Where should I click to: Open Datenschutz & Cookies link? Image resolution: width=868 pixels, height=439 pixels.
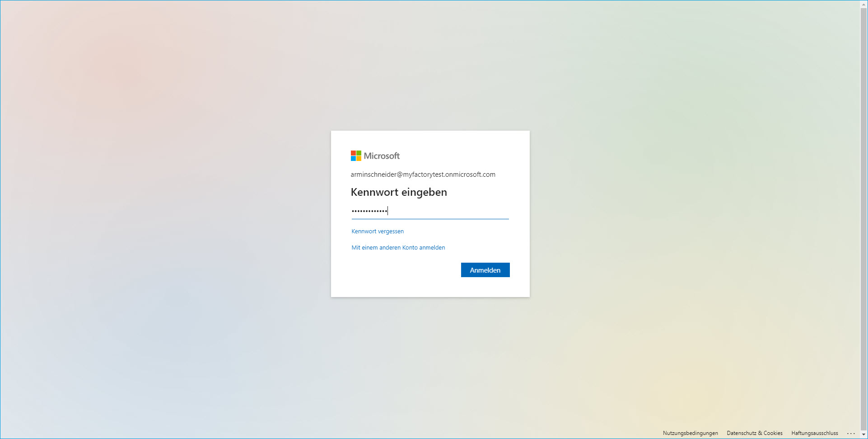(755, 433)
